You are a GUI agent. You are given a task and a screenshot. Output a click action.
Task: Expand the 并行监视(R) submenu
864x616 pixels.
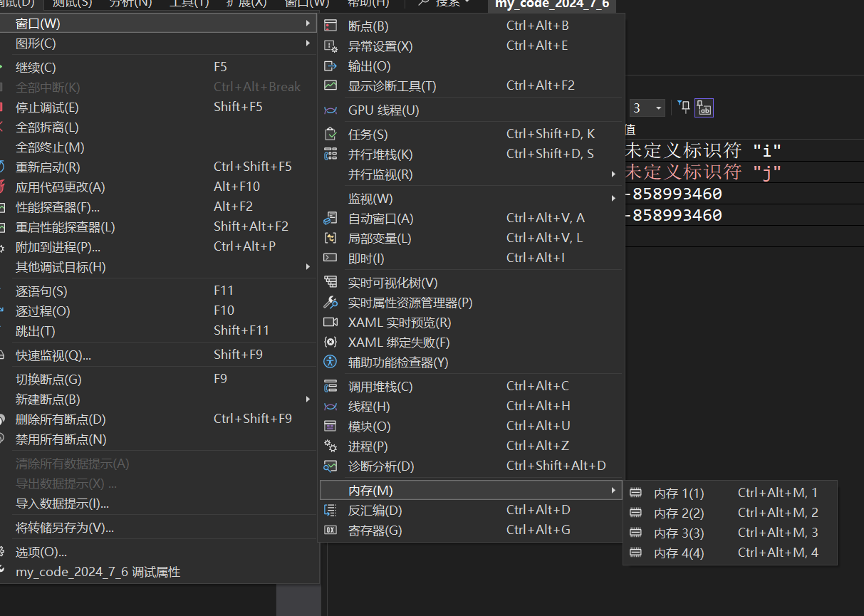click(x=470, y=174)
